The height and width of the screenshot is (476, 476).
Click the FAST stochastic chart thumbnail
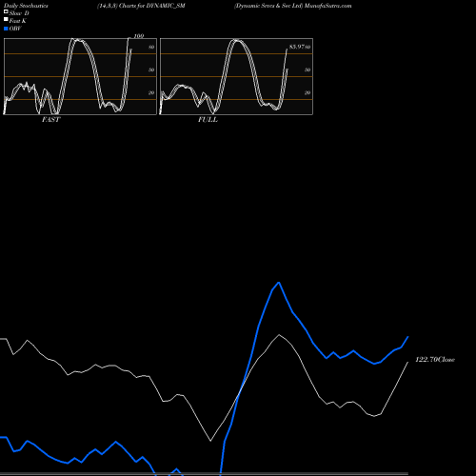click(x=80, y=76)
